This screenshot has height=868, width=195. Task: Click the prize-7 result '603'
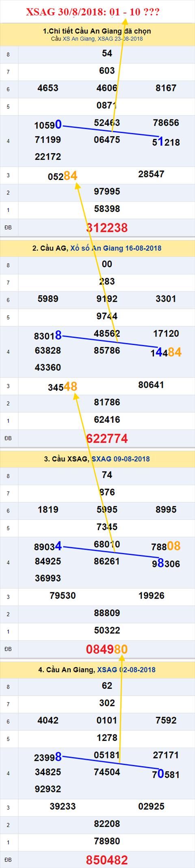pos(107,71)
